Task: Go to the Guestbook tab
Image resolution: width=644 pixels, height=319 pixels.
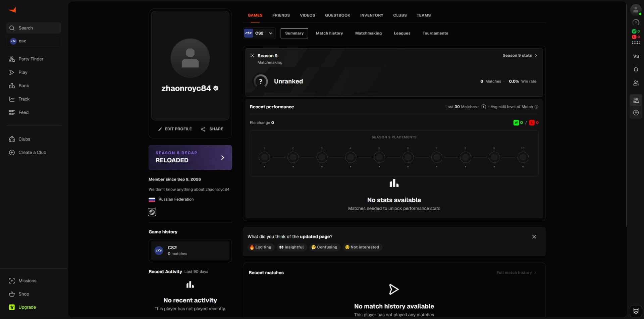Action: click(x=337, y=15)
